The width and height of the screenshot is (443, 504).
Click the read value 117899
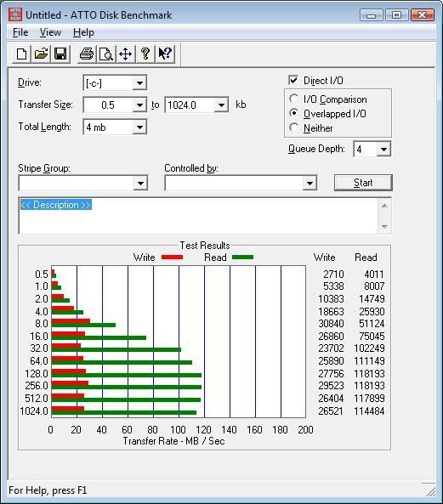pos(369,399)
